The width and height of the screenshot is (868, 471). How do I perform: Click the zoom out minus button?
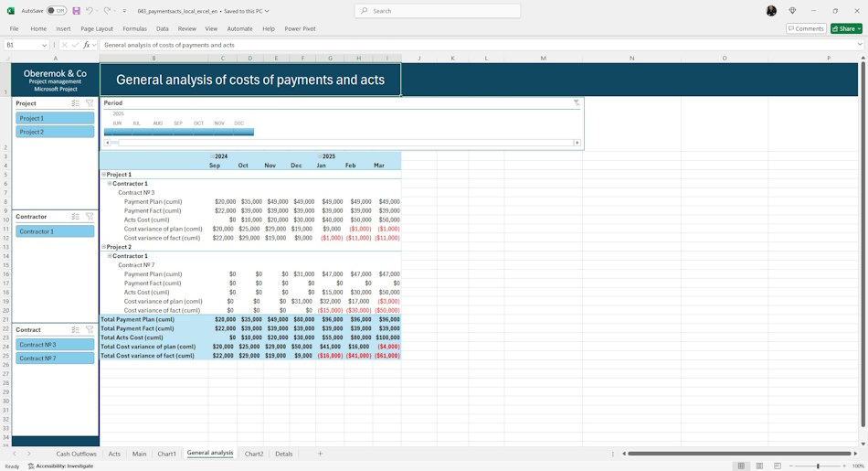(790, 466)
